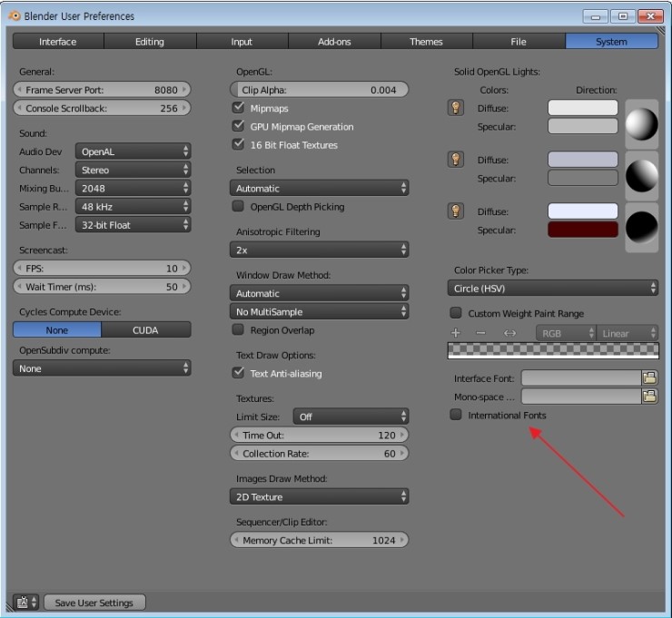The width and height of the screenshot is (672, 618).
Task: Select CUDA compute device
Action: tap(145, 329)
